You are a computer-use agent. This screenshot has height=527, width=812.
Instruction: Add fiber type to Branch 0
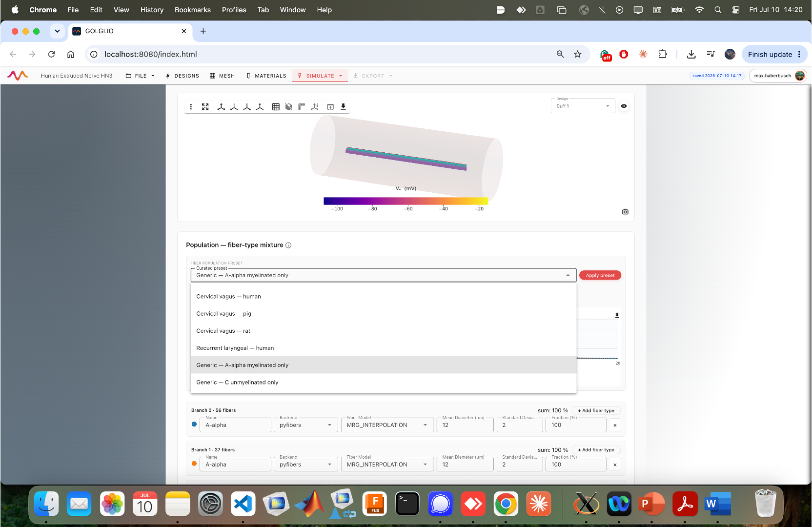[596, 410]
